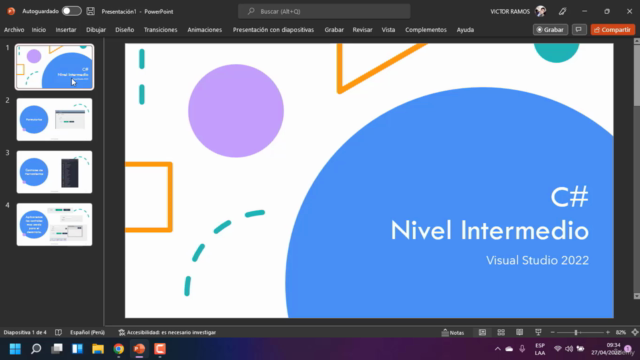Click the Nivel Intermedio title text
The width and height of the screenshot is (640, 360).
point(490,231)
